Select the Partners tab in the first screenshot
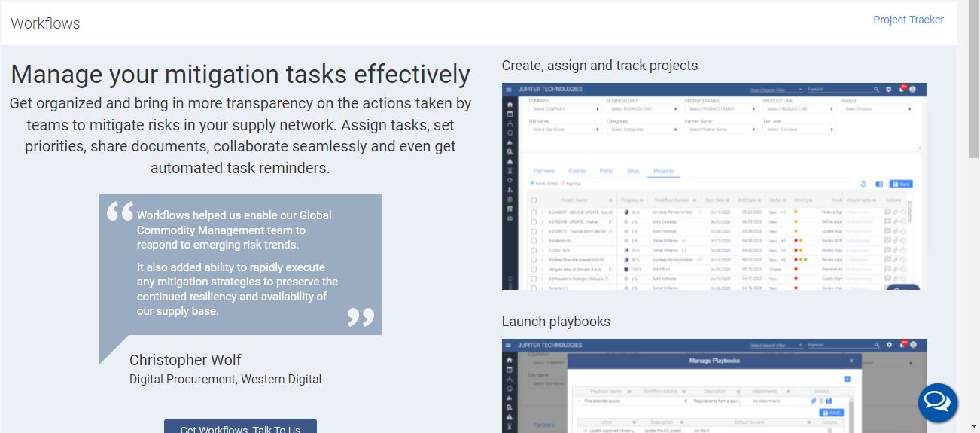 (544, 171)
